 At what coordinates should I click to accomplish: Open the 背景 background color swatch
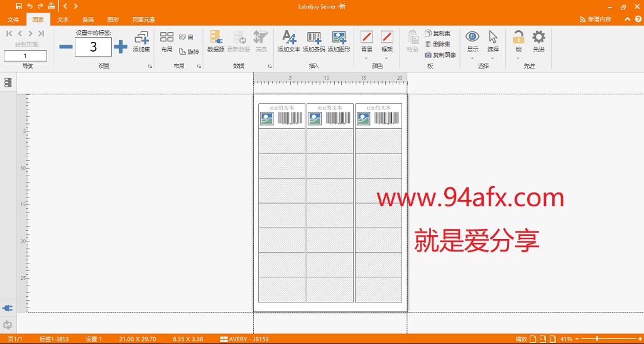367,37
